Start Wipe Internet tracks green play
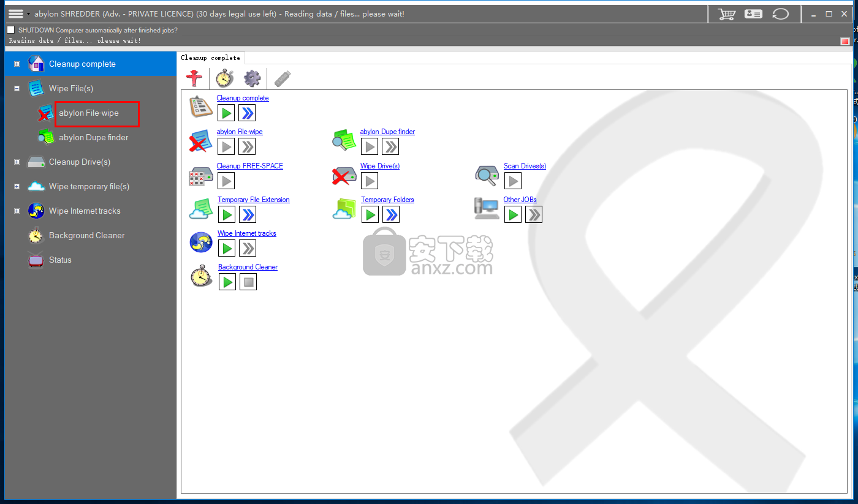The width and height of the screenshot is (858, 504). coord(227,248)
